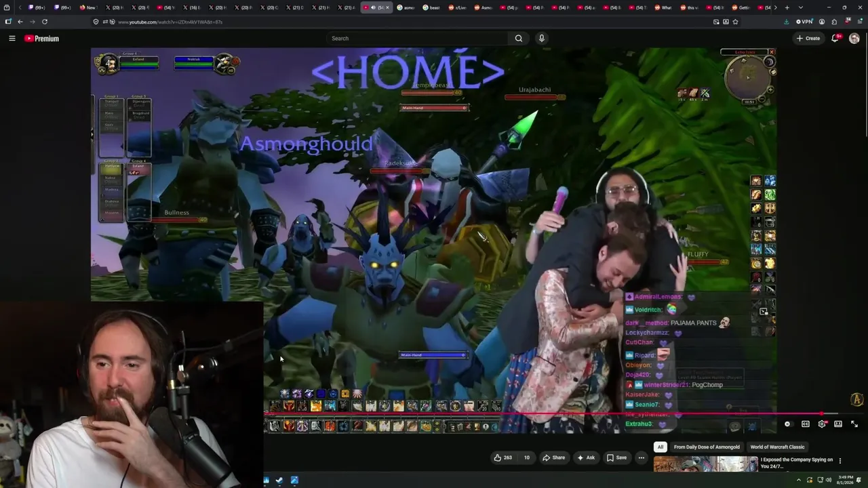
Task: Submit search with the magnifier button
Action: (x=519, y=39)
